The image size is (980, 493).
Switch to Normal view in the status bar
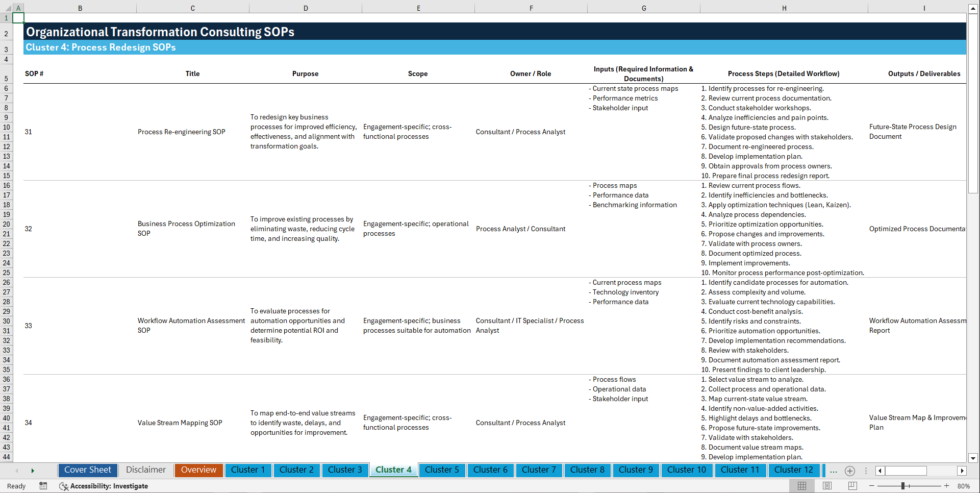(802, 486)
